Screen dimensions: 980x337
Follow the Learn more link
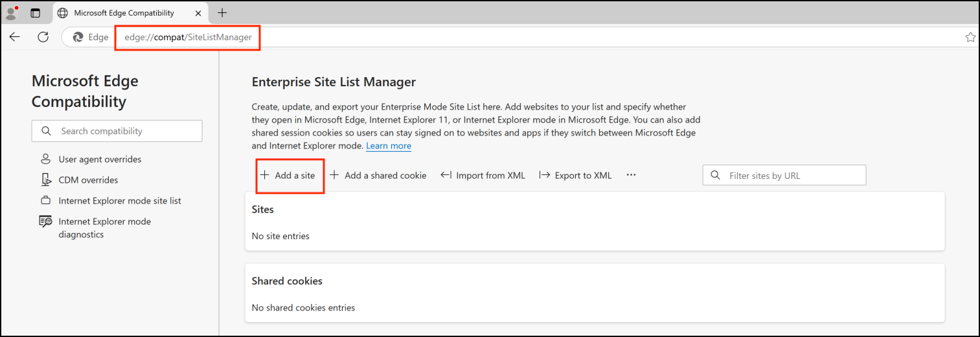[x=388, y=146]
